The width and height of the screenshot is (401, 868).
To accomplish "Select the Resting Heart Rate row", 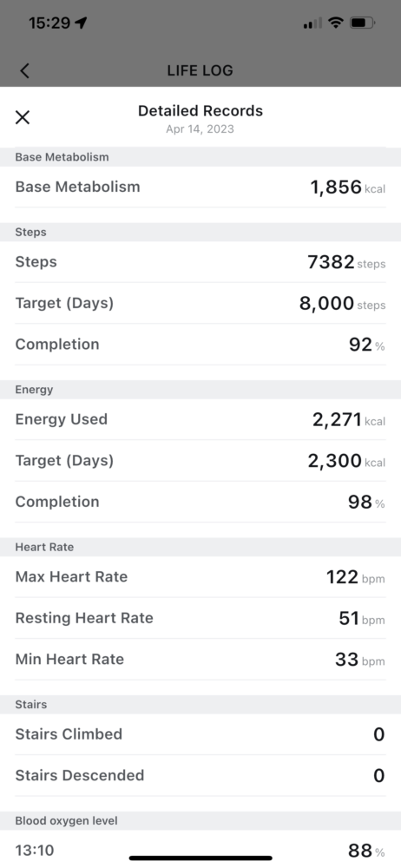I will click(x=200, y=618).
